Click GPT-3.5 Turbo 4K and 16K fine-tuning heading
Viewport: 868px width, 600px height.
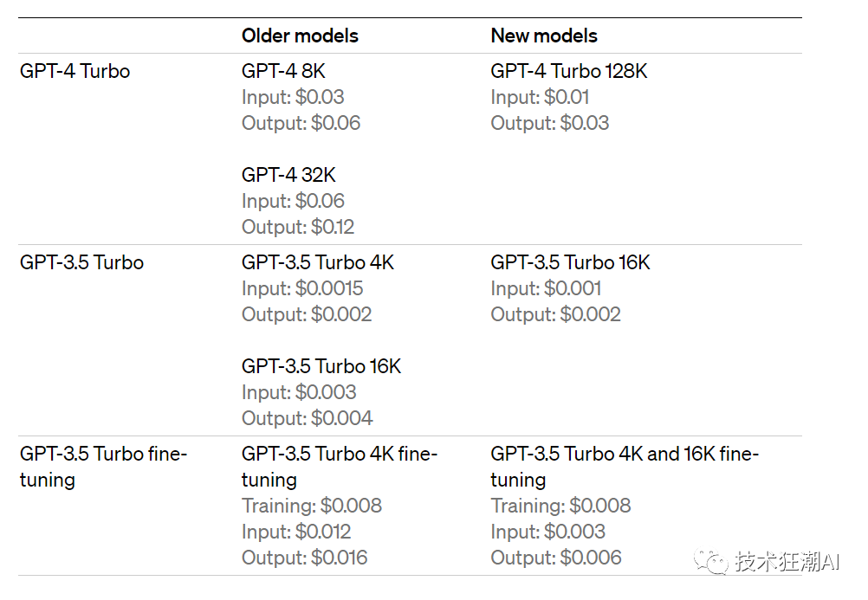(625, 467)
